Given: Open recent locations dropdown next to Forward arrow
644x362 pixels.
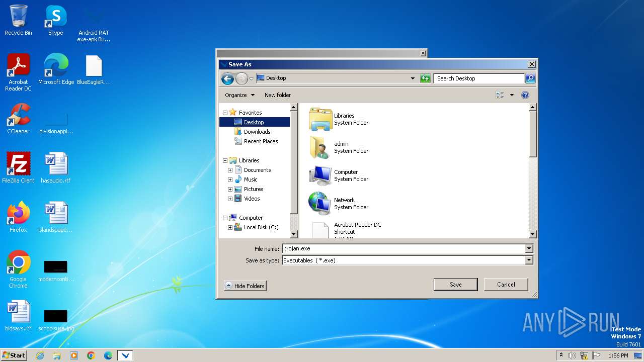Looking at the screenshot, I should click(252, 78).
